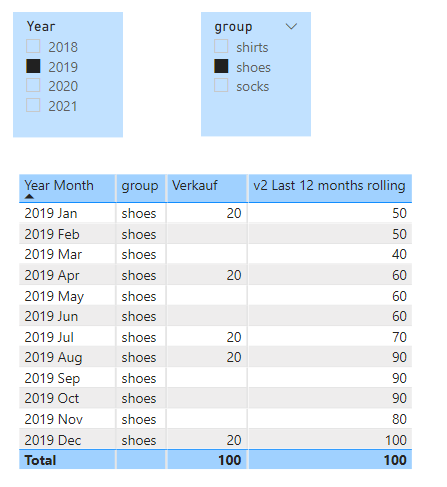Deselect the shoes group checkbox
Image resolution: width=447 pixels, height=487 pixels.
(x=221, y=66)
